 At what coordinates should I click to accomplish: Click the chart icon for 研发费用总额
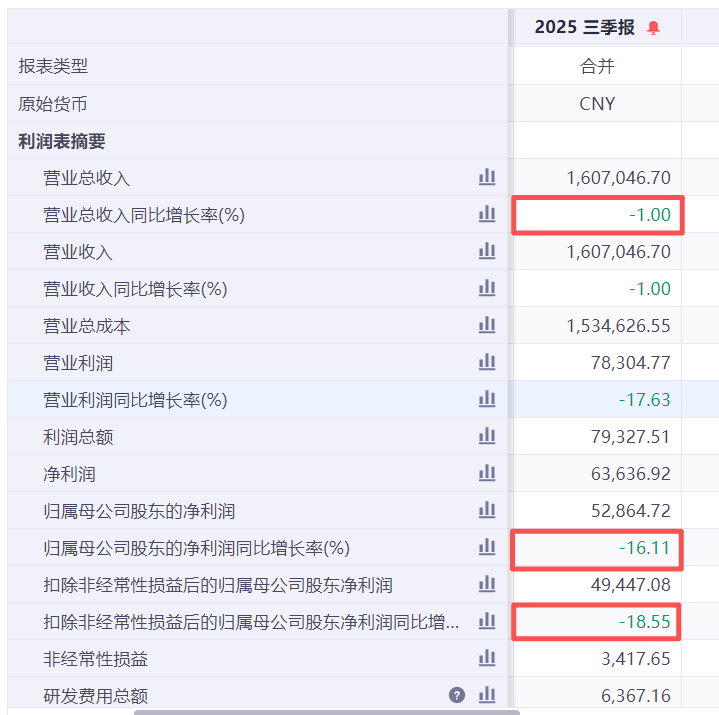point(487,695)
